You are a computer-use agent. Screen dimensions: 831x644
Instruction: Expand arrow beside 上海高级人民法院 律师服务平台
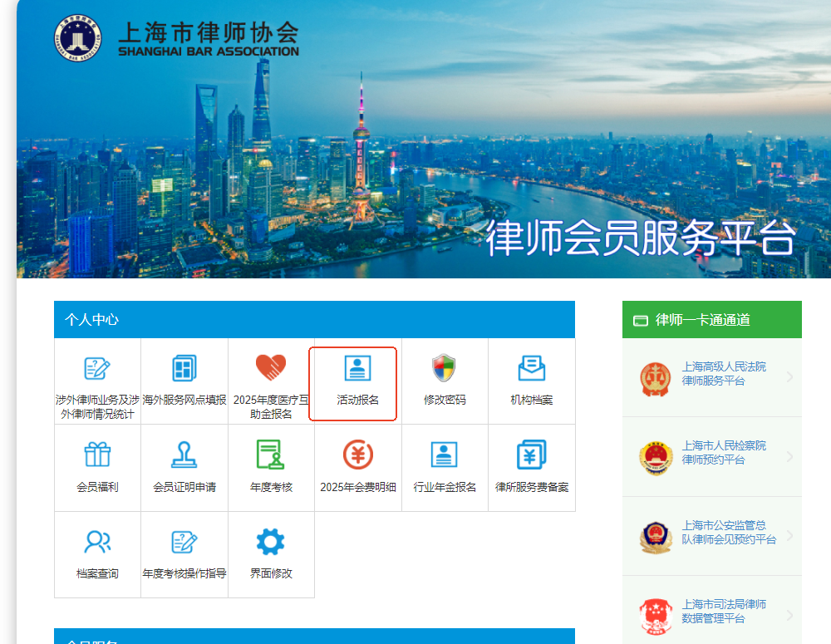click(x=789, y=377)
